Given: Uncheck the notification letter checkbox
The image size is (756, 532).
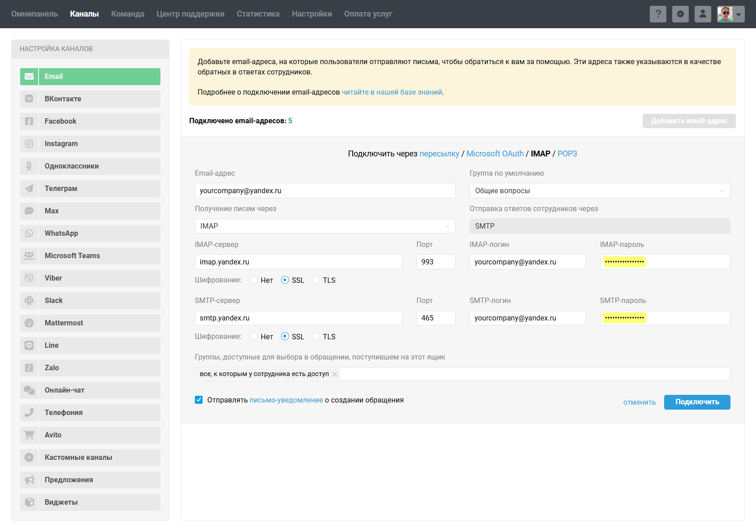Looking at the screenshot, I should click(x=199, y=400).
